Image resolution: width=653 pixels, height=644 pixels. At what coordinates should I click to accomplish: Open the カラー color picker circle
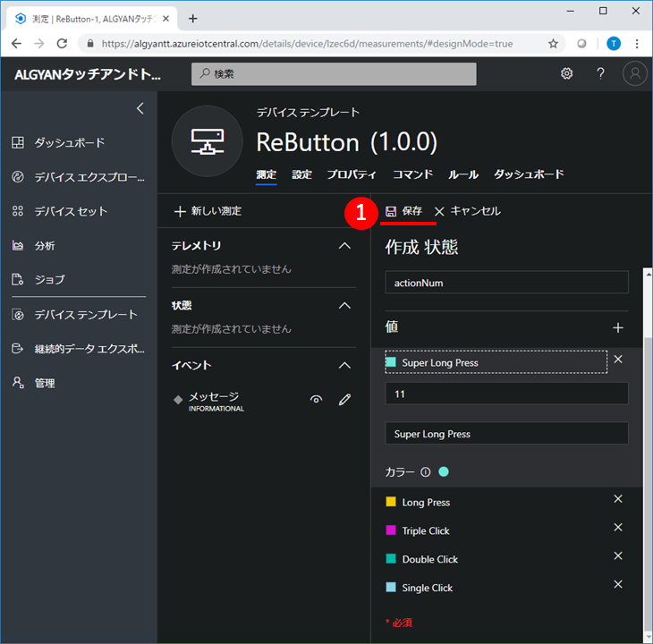pyautogui.click(x=444, y=471)
